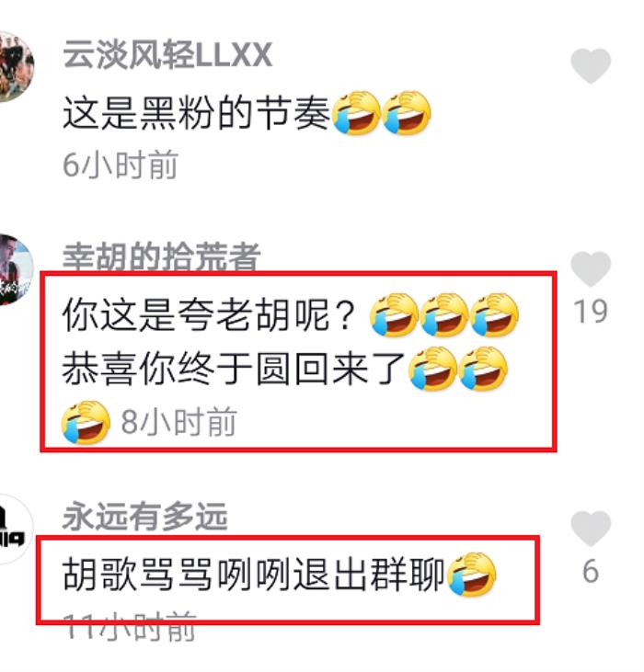
Task: Click the 6小时前 timestamp
Action: [x=121, y=165]
